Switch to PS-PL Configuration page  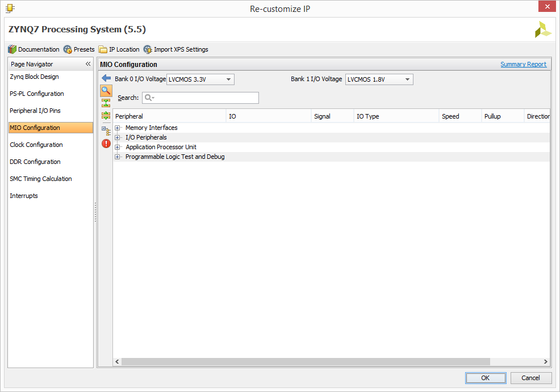tap(37, 94)
